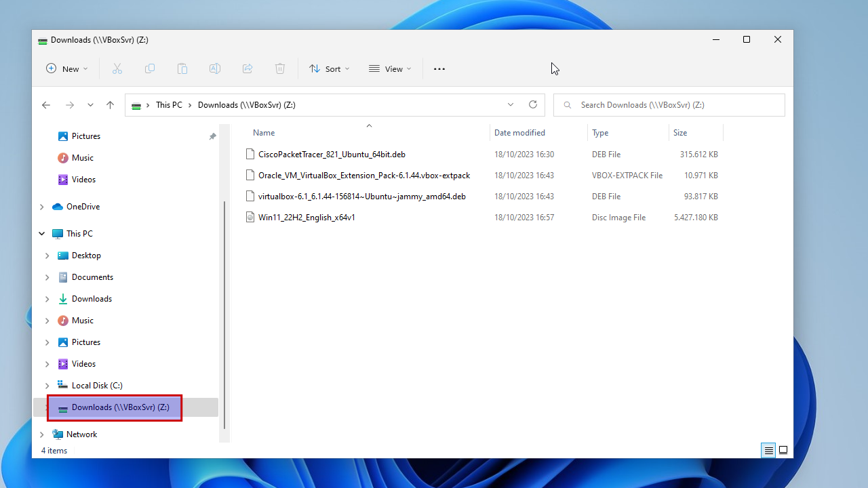The width and height of the screenshot is (868, 488).
Task: Click the Network icon in sidebar
Action: click(58, 434)
